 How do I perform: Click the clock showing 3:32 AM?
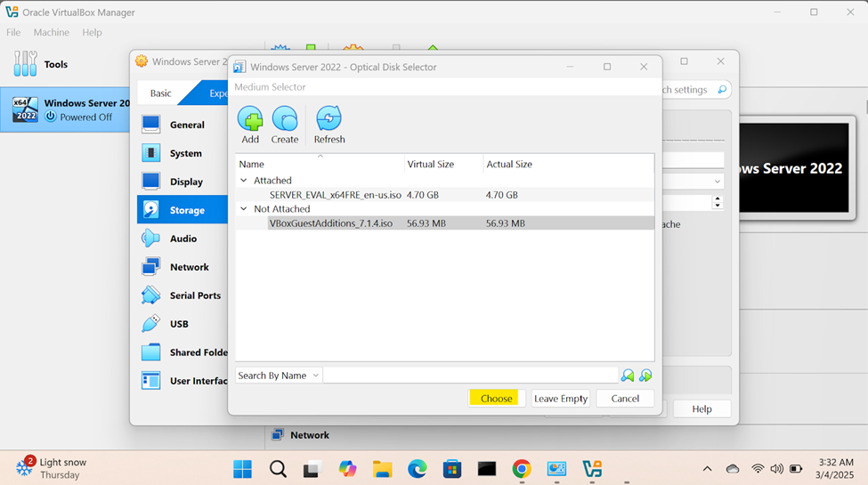pyautogui.click(x=835, y=468)
